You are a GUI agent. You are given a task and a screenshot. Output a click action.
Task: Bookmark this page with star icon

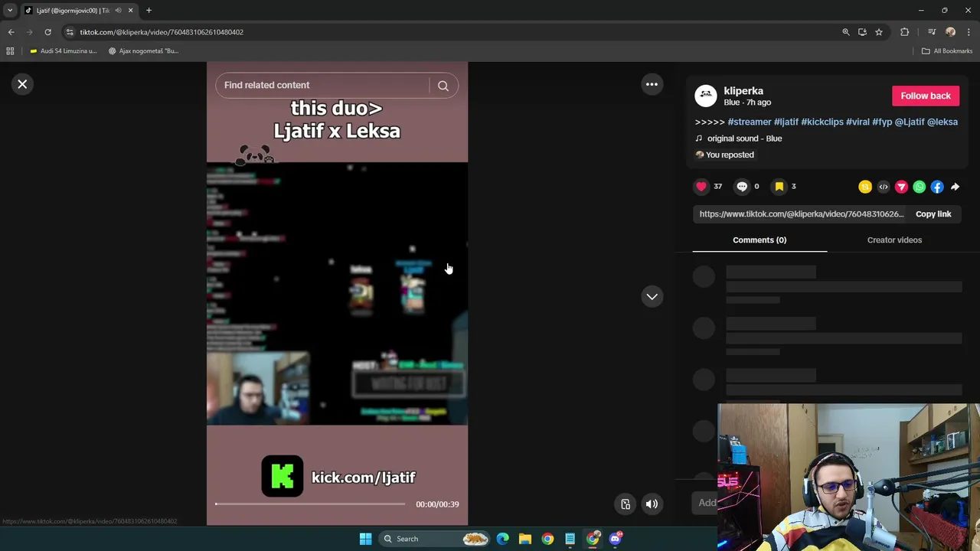click(879, 32)
